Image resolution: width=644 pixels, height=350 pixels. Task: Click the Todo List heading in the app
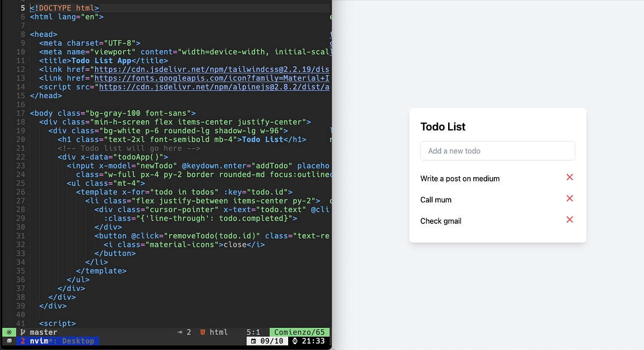[x=443, y=127]
